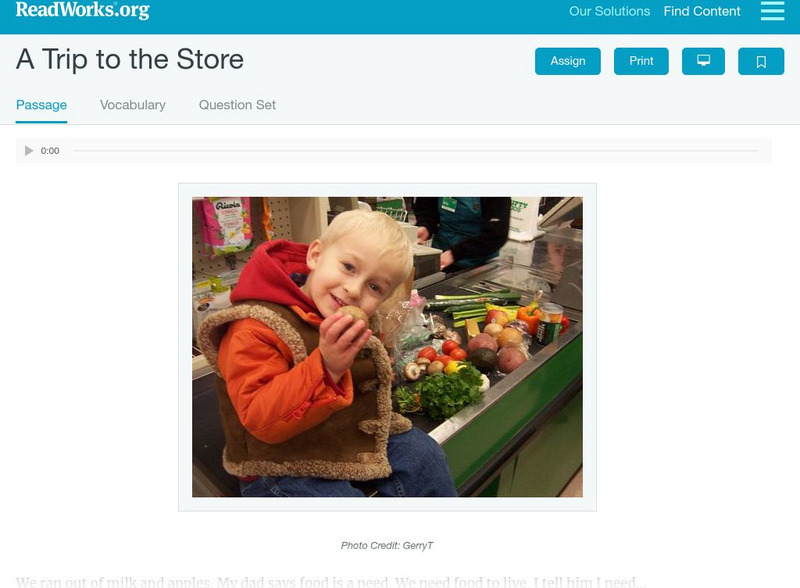Bookmark this passage with the bookmark icon

(761, 61)
